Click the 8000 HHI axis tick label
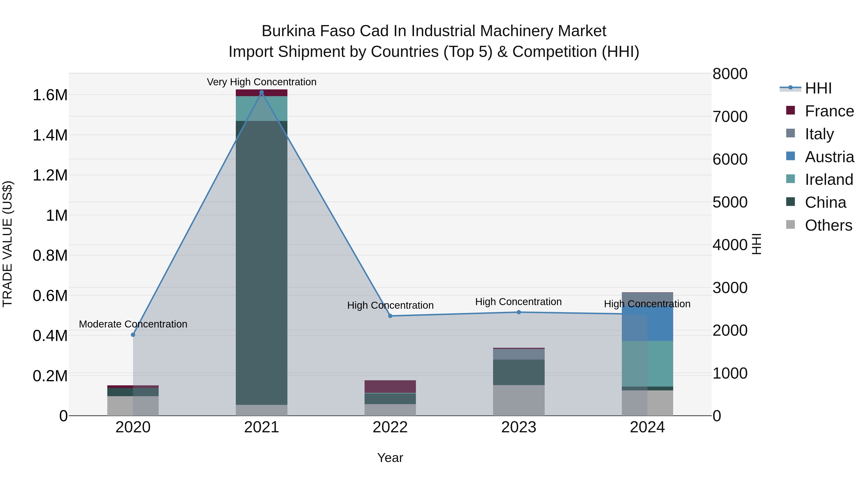This screenshot has width=868, height=488. 730,74
